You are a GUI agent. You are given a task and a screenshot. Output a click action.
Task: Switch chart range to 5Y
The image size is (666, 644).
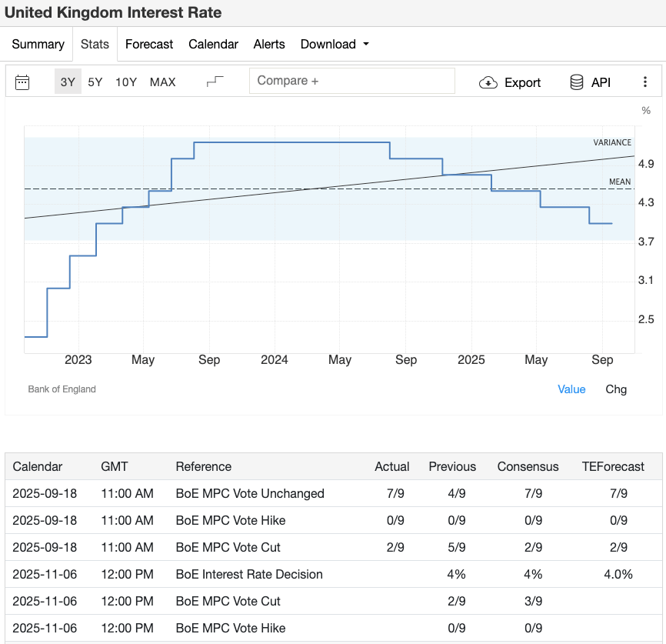pos(95,82)
